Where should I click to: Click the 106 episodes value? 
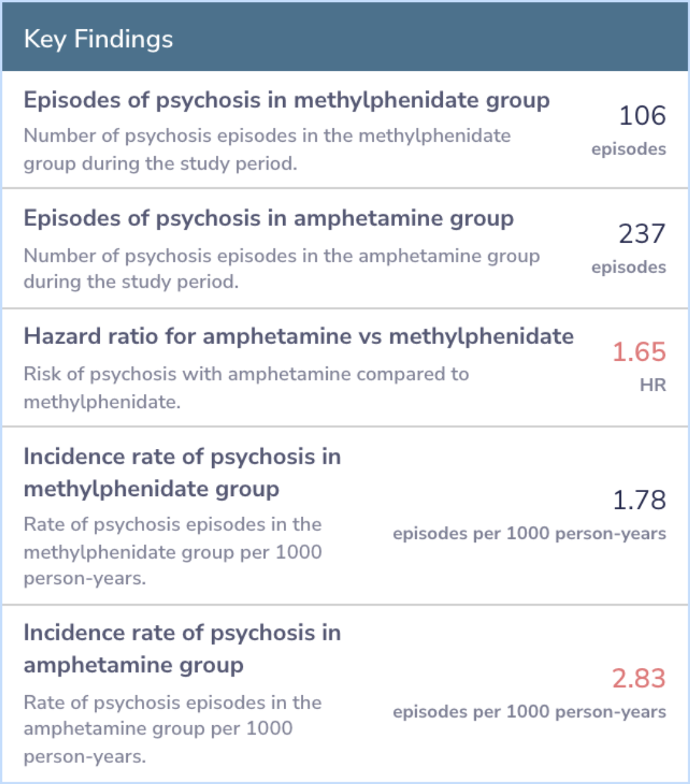tap(642, 116)
